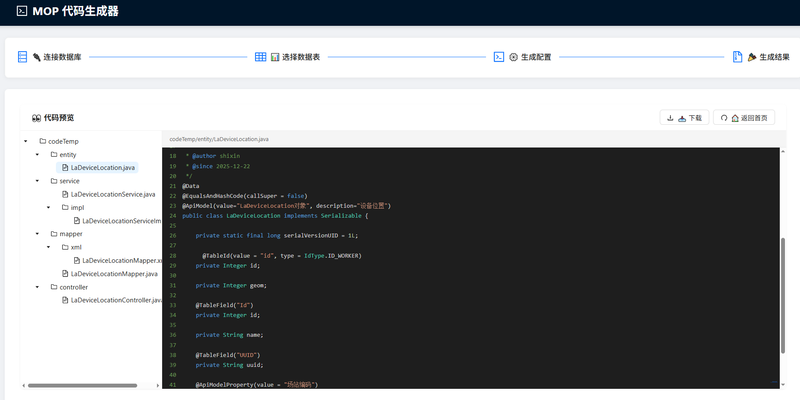
Task: Click the database icon for 连接数据库 step
Action: coord(22,57)
